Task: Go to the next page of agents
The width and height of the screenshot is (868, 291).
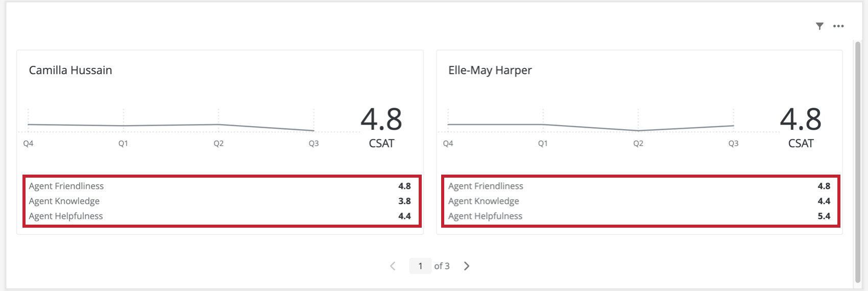Action: click(467, 266)
